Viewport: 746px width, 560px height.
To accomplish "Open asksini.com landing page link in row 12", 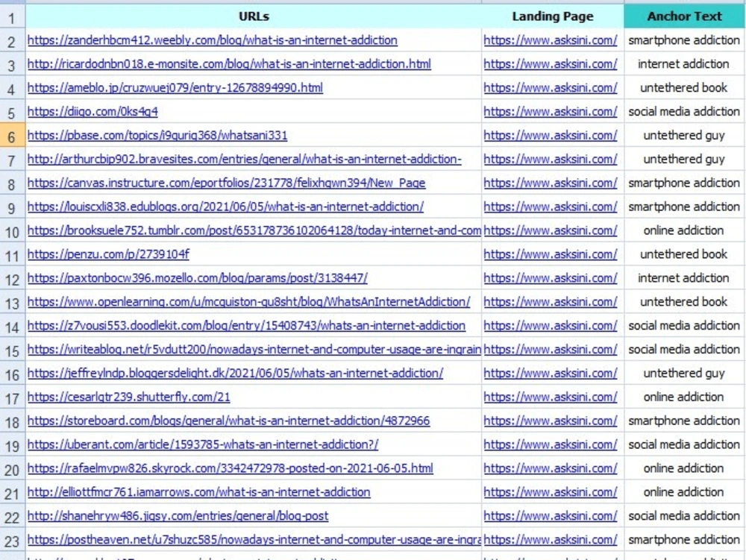I will (551, 278).
